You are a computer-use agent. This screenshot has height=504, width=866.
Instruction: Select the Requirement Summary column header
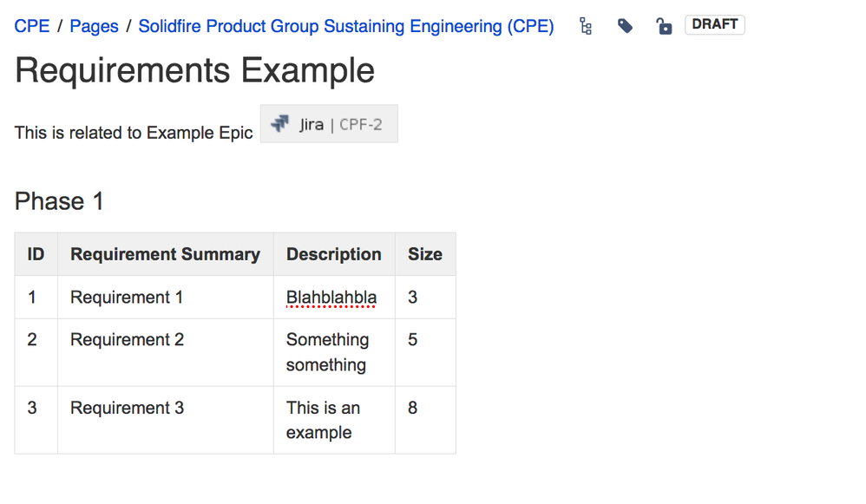(165, 254)
